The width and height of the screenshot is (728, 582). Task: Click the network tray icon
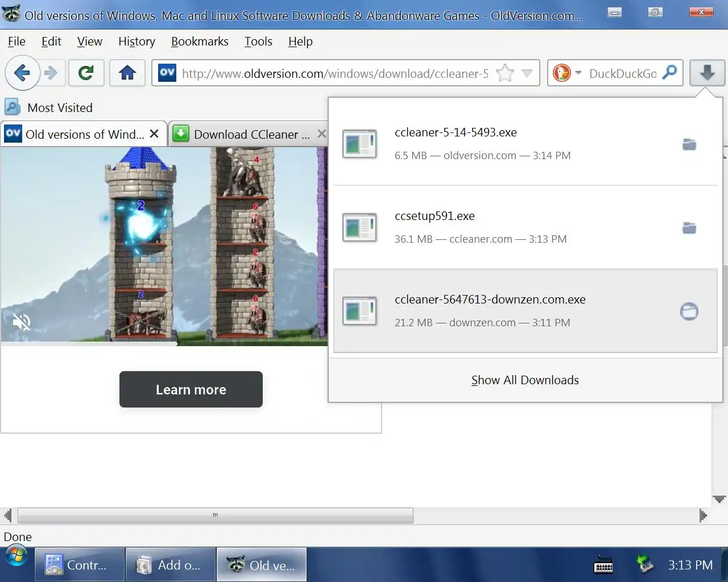click(x=644, y=564)
